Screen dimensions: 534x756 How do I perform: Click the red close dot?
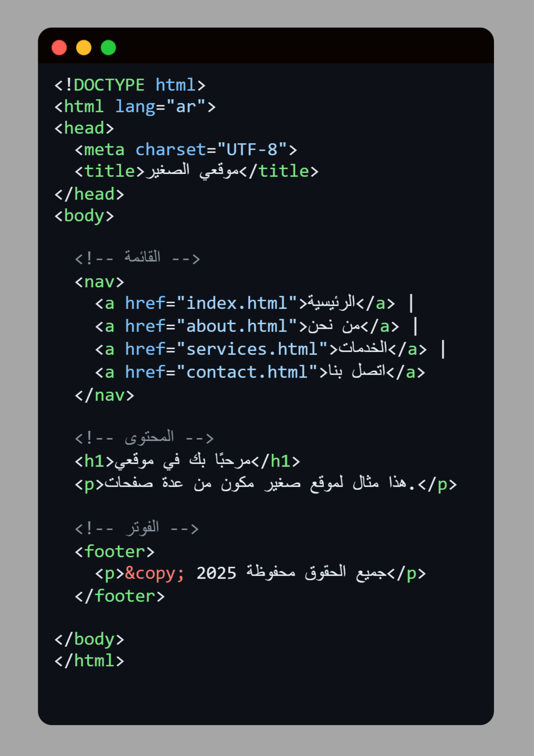pos(59,48)
